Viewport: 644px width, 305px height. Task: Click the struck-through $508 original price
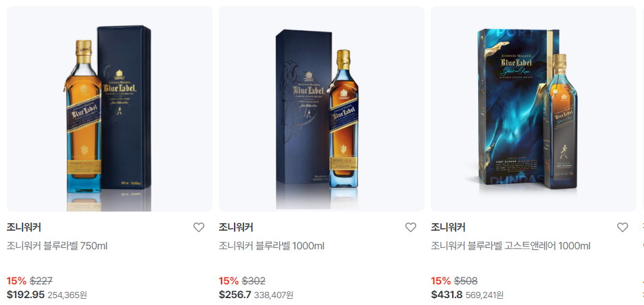(x=466, y=281)
